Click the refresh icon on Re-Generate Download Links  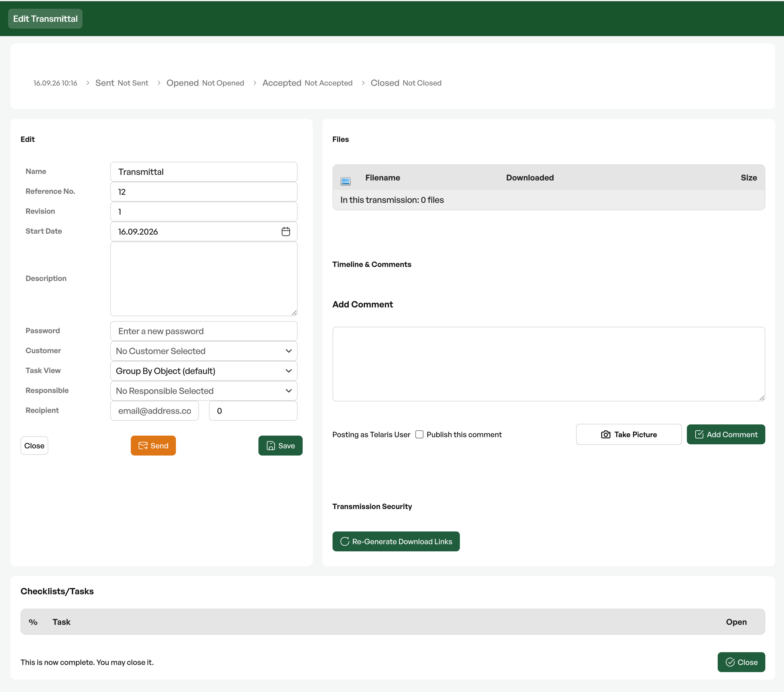coord(345,541)
